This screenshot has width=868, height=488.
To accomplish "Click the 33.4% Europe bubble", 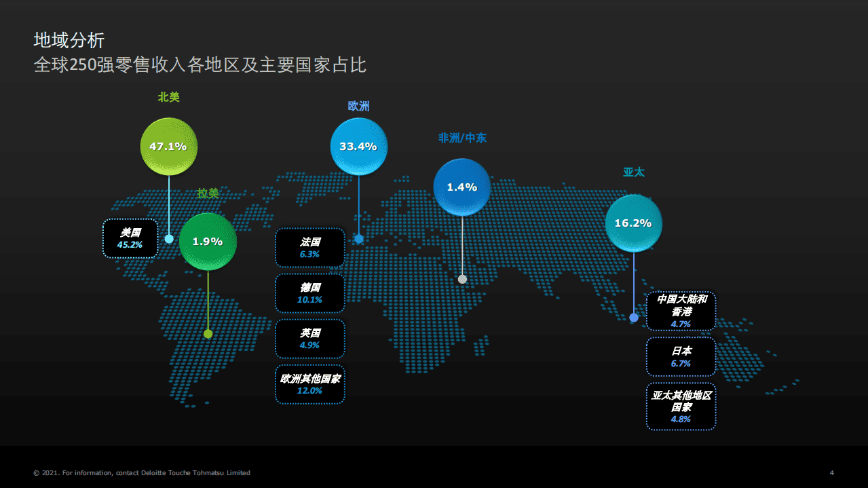I will tap(358, 147).
